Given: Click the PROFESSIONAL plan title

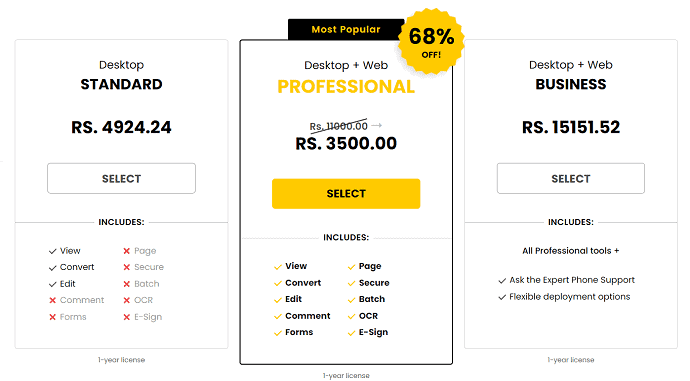Looking at the screenshot, I should click(346, 87).
